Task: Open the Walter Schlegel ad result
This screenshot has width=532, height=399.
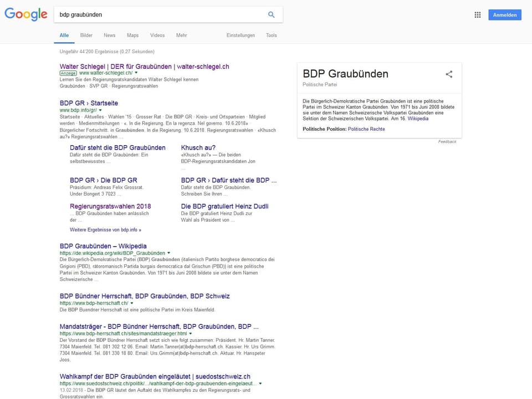Action: point(144,66)
